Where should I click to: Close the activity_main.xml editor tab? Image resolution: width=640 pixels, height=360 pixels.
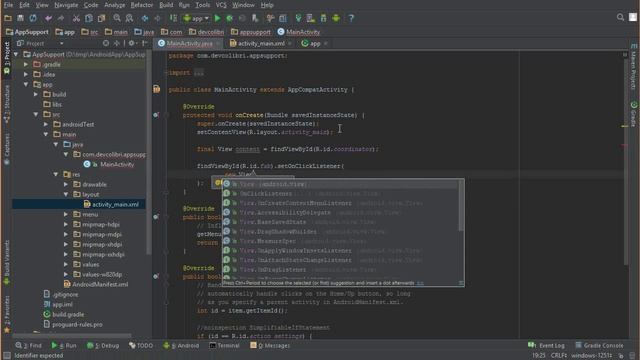click(290, 43)
